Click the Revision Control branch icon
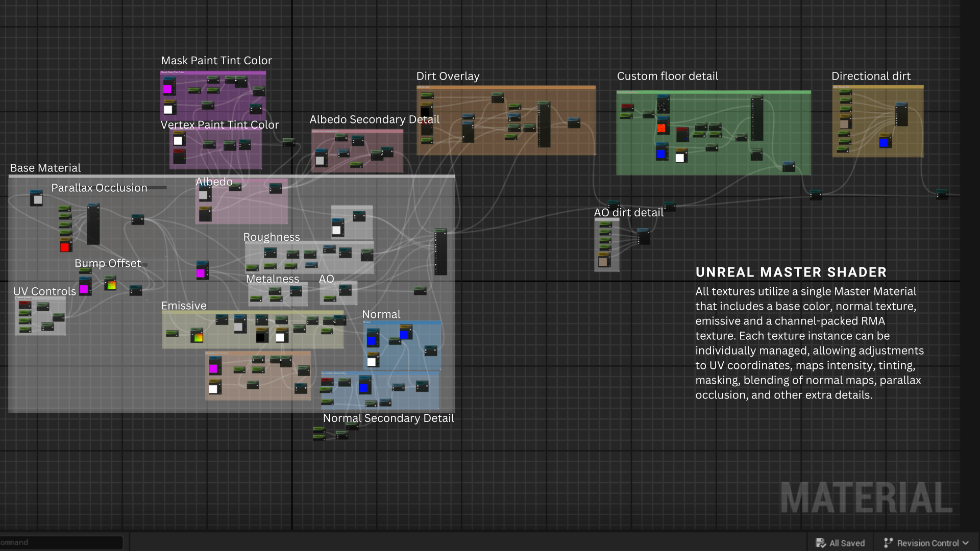 [888, 543]
